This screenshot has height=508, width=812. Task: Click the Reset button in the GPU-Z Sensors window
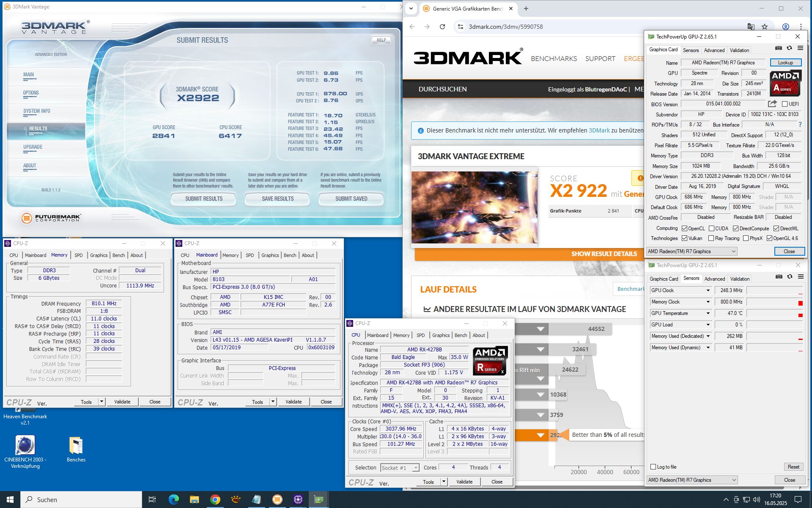pos(793,467)
